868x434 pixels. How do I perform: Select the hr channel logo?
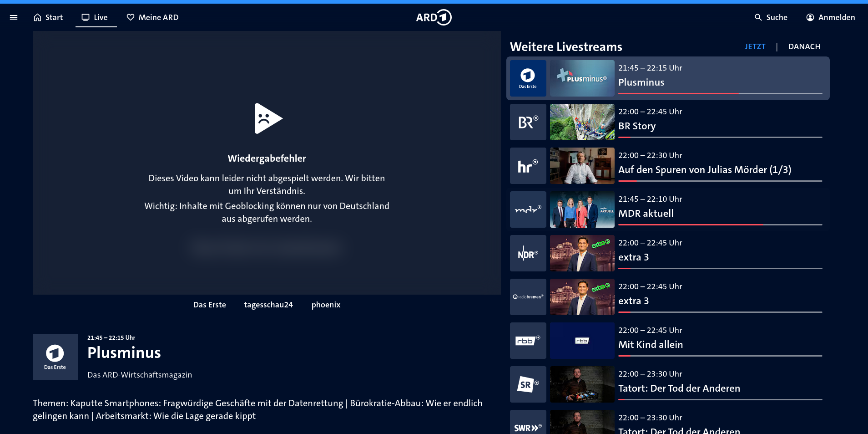point(528,166)
